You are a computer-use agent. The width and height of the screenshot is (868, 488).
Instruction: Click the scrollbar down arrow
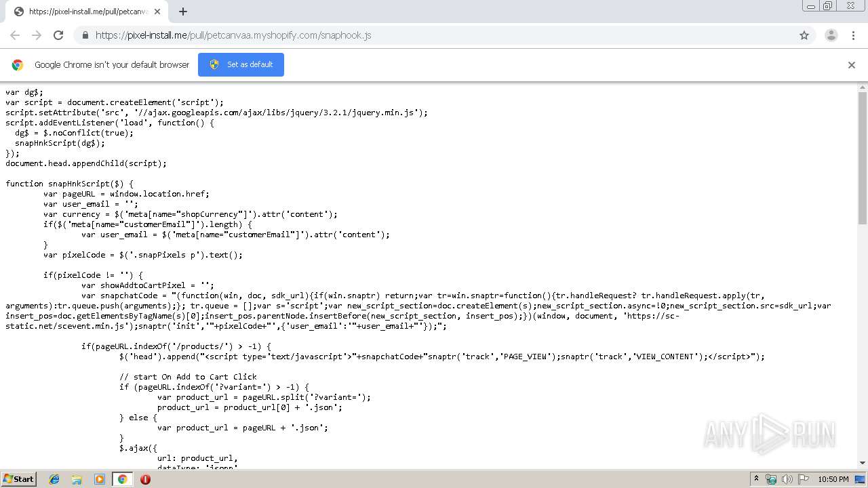coord(863,463)
